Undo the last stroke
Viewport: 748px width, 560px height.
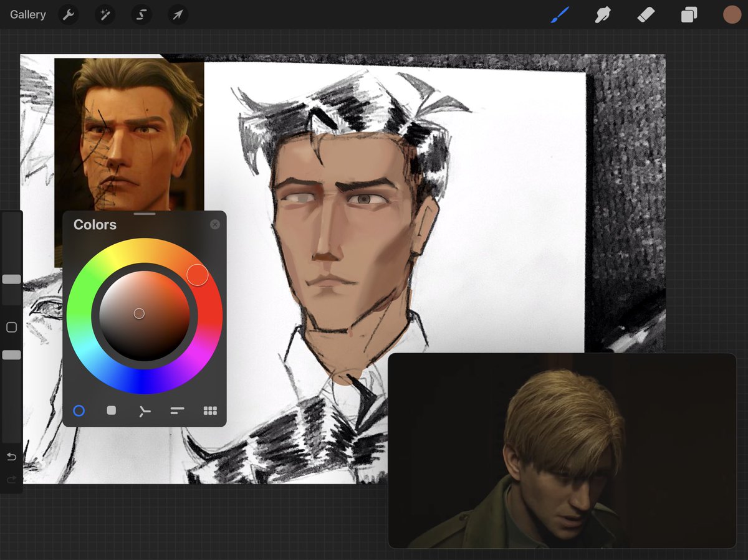pyautogui.click(x=11, y=457)
